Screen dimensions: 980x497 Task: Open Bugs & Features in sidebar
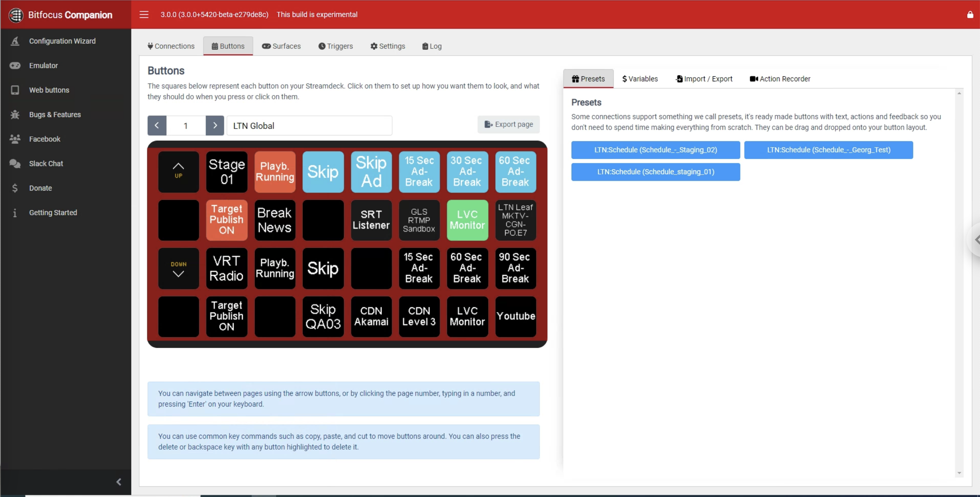[x=55, y=114]
